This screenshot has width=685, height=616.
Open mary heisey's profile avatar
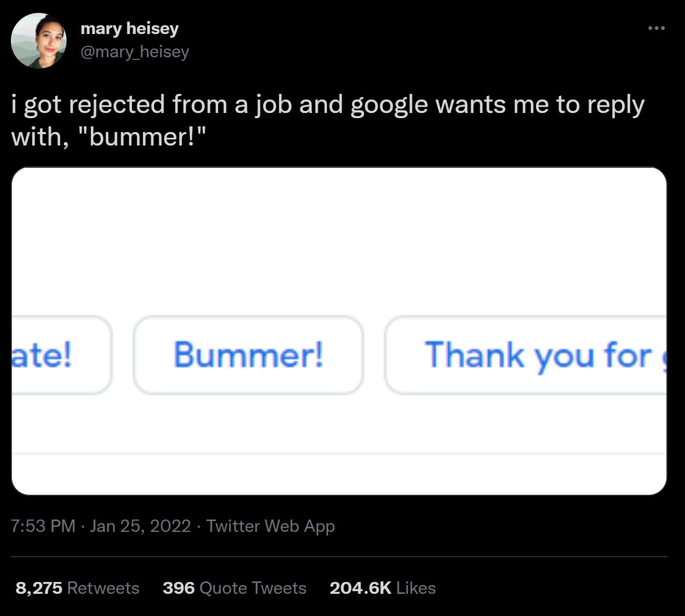(x=39, y=41)
